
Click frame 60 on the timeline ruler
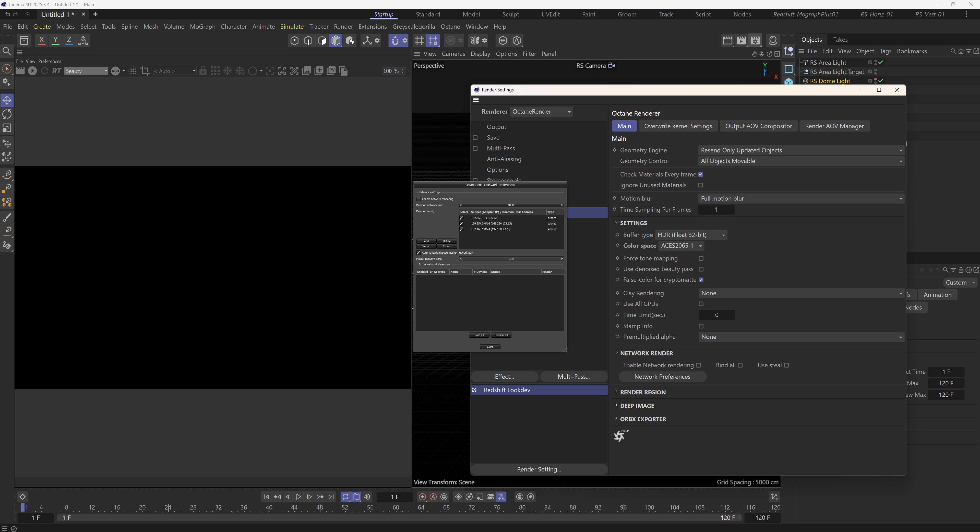pos(396,508)
